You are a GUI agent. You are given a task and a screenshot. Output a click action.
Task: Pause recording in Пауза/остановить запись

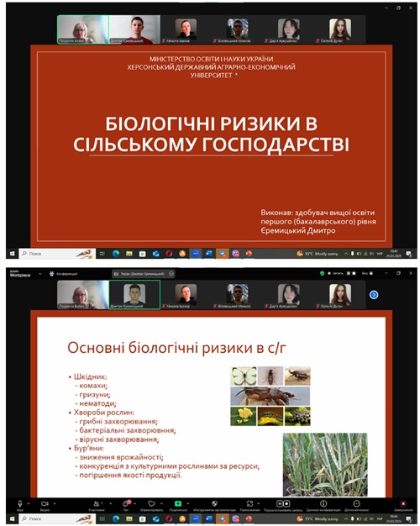tap(279, 503)
